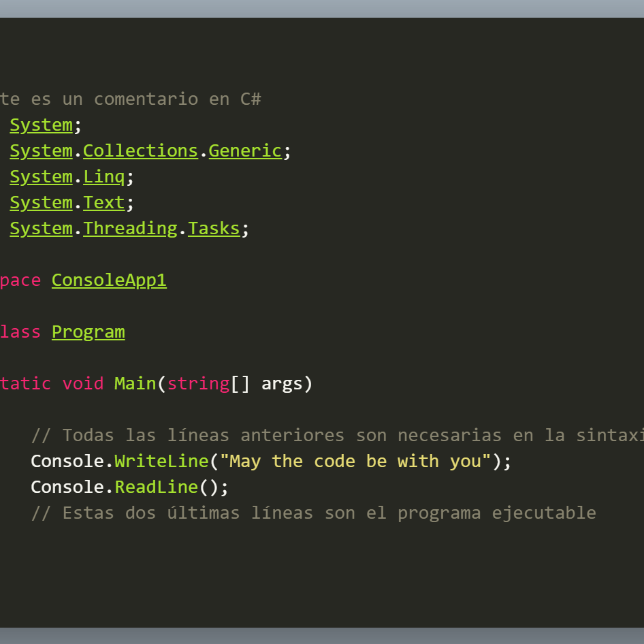Click the Generic namespace link

click(245, 151)
